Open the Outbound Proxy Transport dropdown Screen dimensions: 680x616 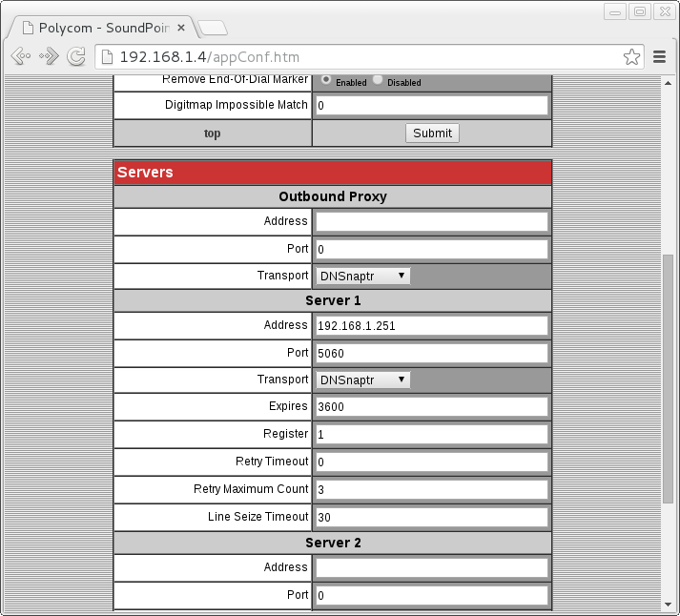pyautogui.click(x=363, y=276)
